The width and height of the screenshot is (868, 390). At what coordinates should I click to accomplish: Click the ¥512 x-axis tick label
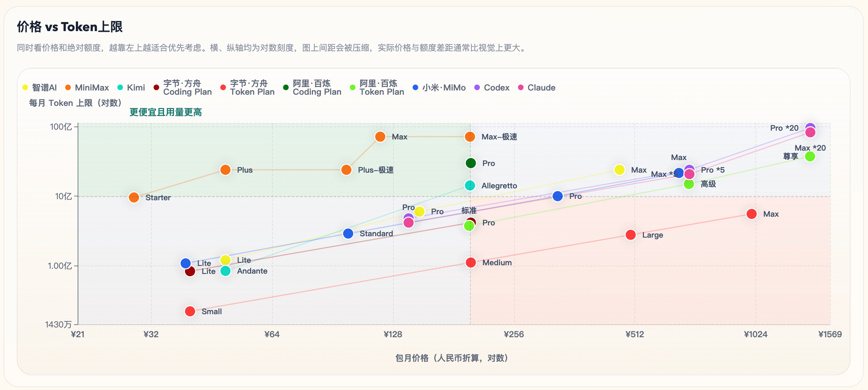635,334
